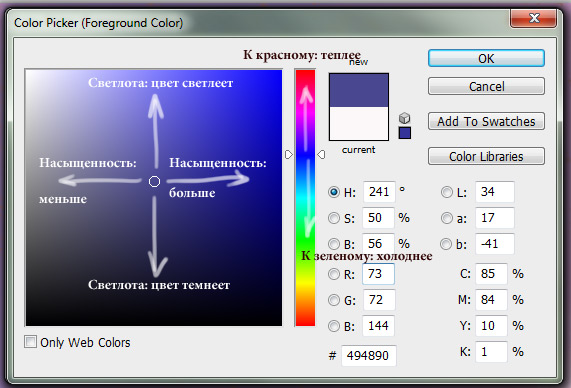Click the G field showing 72
The height and width of the screenshot is (388, 571).
[x=379, y=300]
